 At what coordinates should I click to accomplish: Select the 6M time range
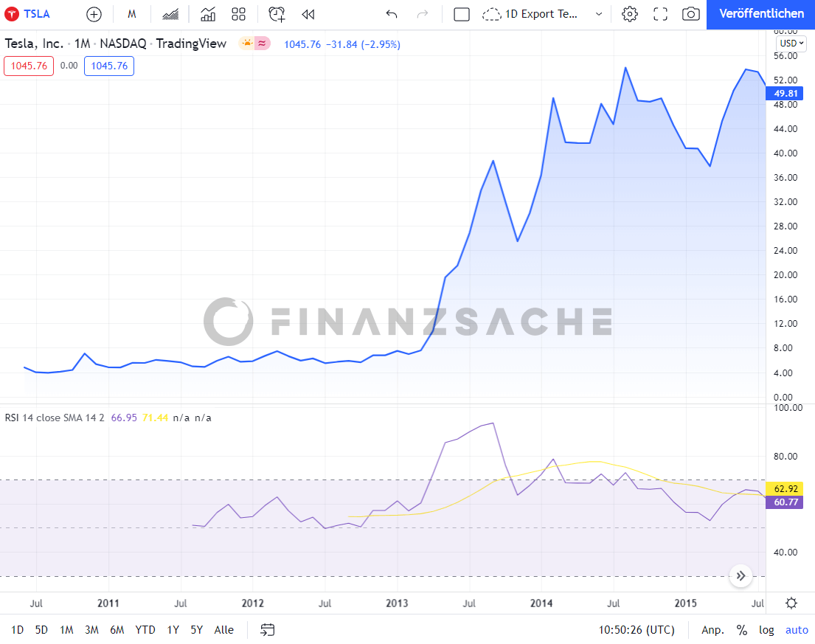pos(117,630)
